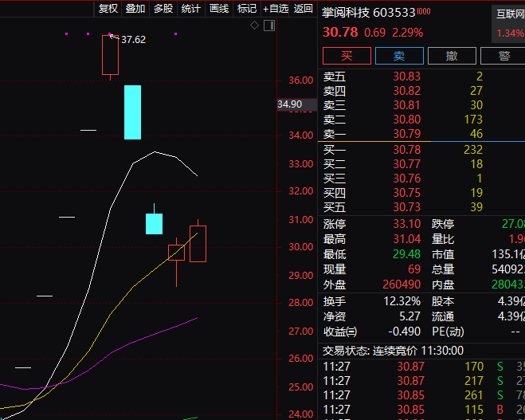Viewport: 525px width, 420px height.
Task: Click the topmost red hollow candlestick
Action: [x=110, y=55]
